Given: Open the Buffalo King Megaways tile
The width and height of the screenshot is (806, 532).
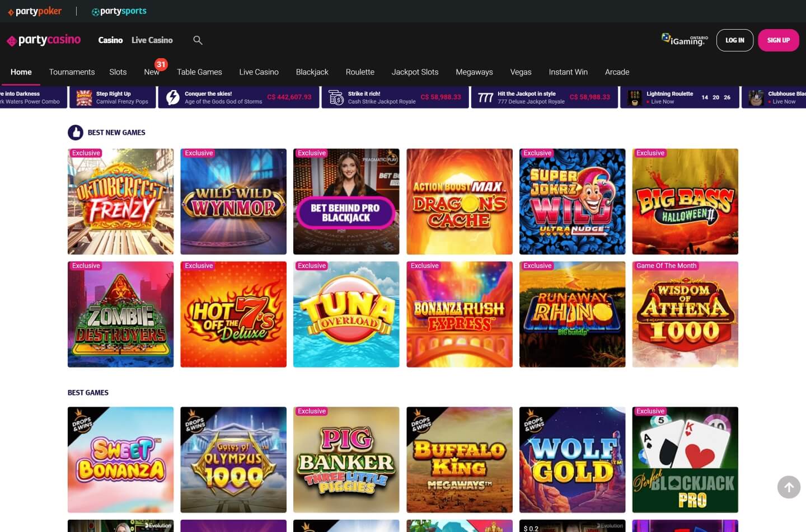Looking at the screenshot, I should point(460,460).
